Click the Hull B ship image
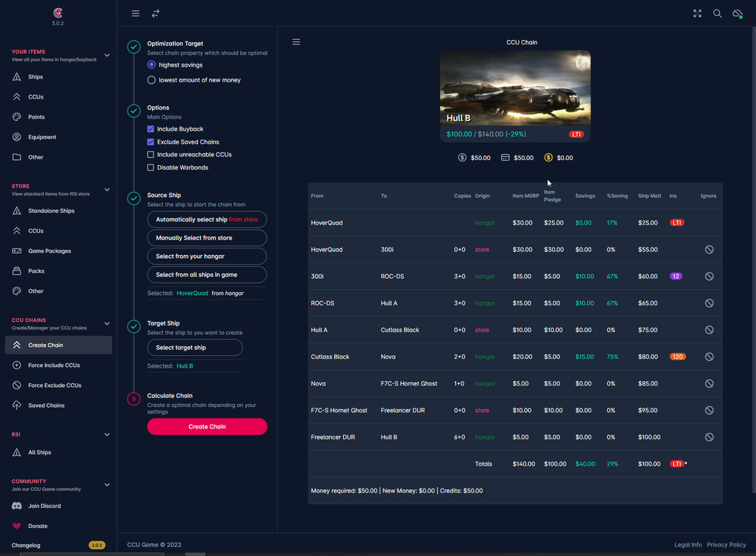 (515, 89)
